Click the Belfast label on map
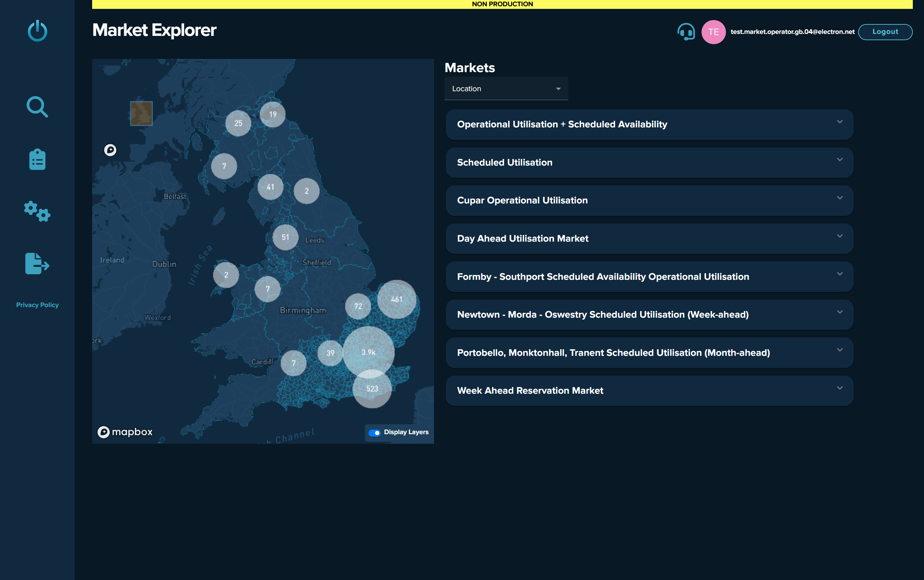924x580 pixels. [x=175, y=197]
